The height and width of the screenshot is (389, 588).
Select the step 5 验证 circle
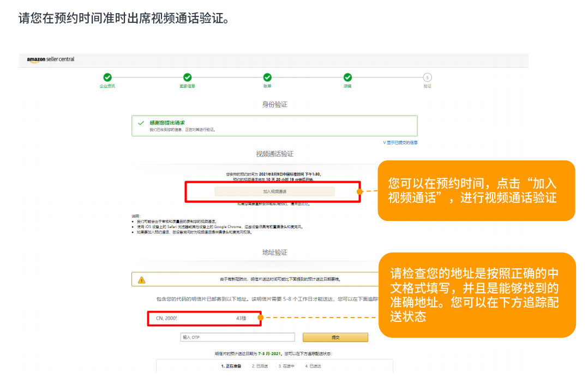pyautogui.click(x=427, y=77)
